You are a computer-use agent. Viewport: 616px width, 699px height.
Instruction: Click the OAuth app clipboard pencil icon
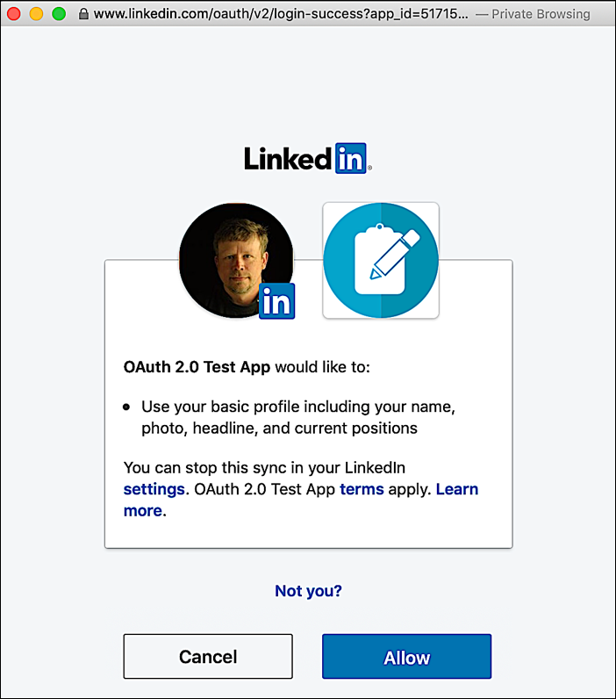click(381, 261)
